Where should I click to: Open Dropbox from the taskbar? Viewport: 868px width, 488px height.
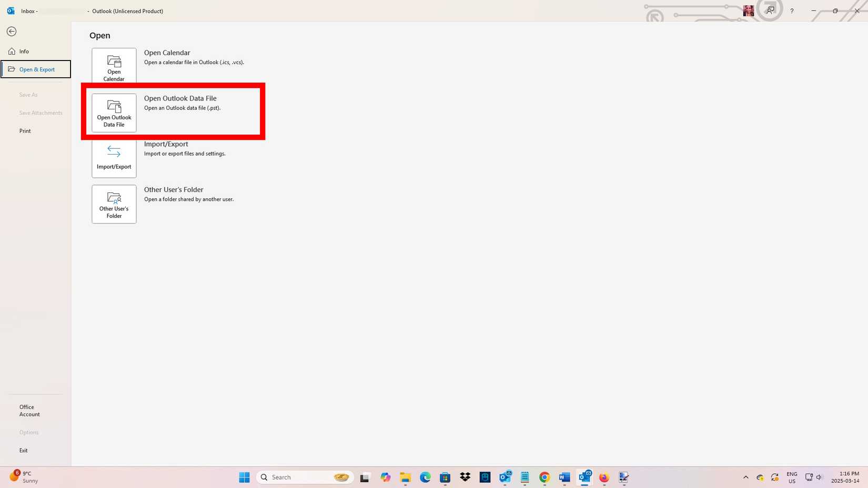click(465, 477)
